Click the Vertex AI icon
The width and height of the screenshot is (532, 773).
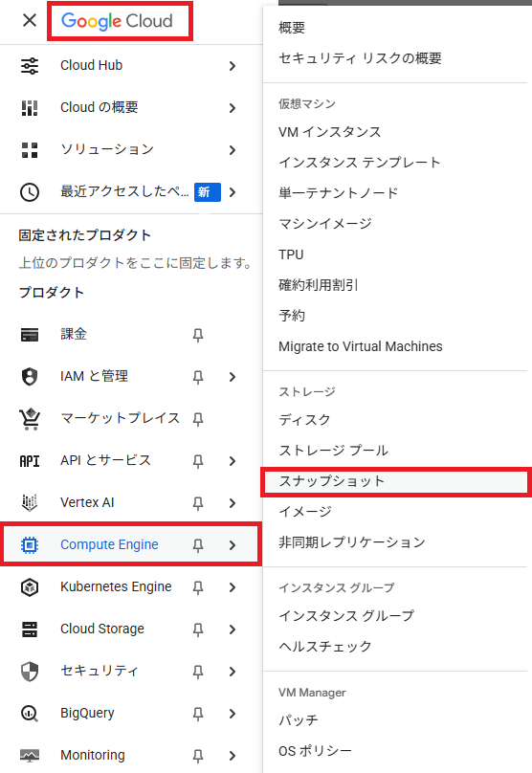(30, 503)
